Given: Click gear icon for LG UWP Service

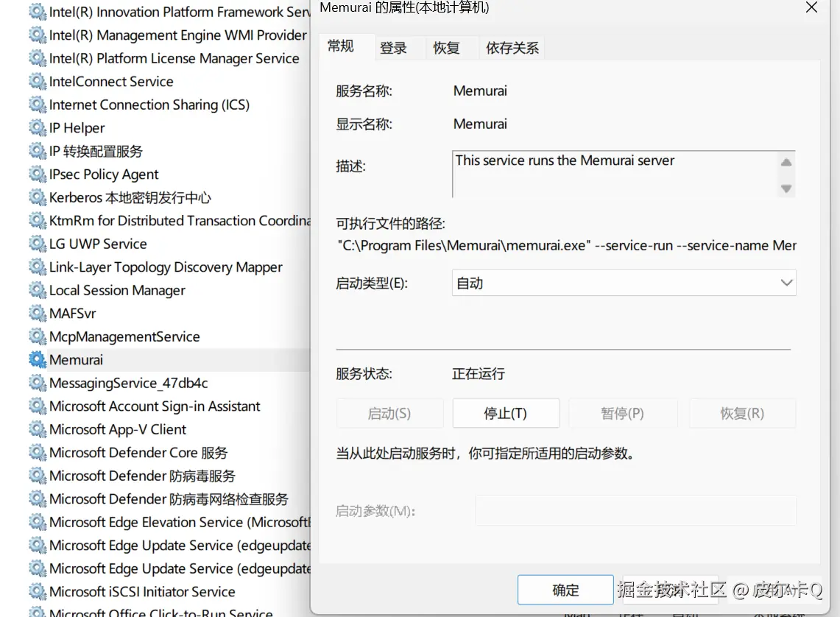Looking at the screenshot, I should [38, 244].
